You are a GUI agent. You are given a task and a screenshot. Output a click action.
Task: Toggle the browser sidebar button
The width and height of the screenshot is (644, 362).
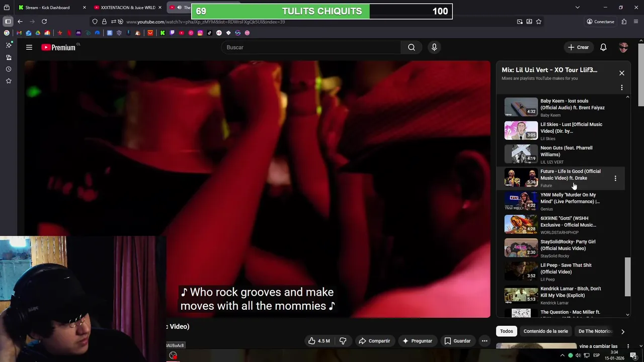tap(8, 22)
